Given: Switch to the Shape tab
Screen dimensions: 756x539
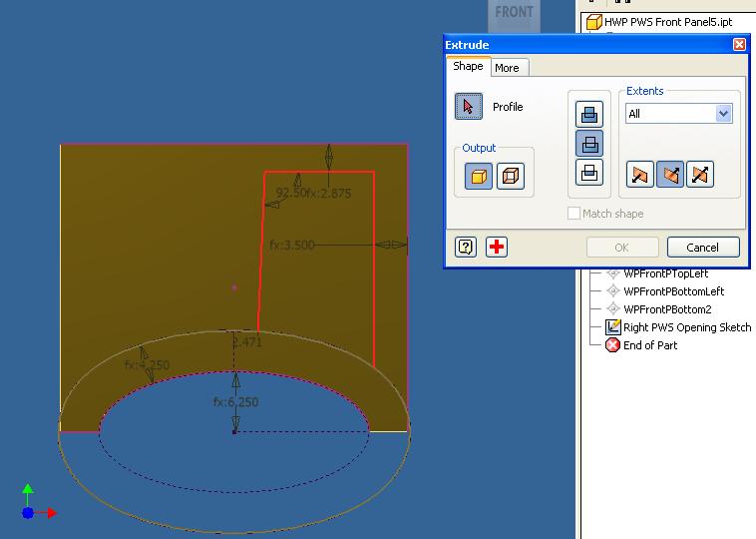Looking at the screenshot, I should (468, 66).
